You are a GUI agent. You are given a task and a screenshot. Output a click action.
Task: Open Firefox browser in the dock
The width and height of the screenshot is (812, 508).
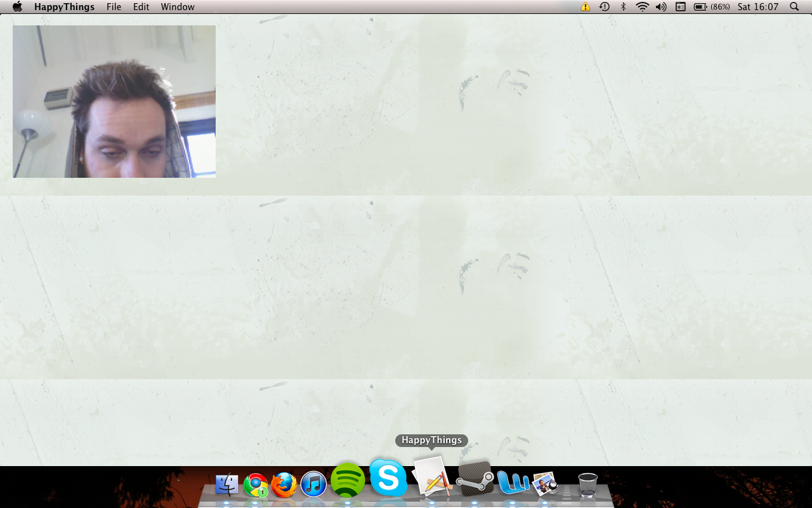pyautogui.click(x=284, y=485)
